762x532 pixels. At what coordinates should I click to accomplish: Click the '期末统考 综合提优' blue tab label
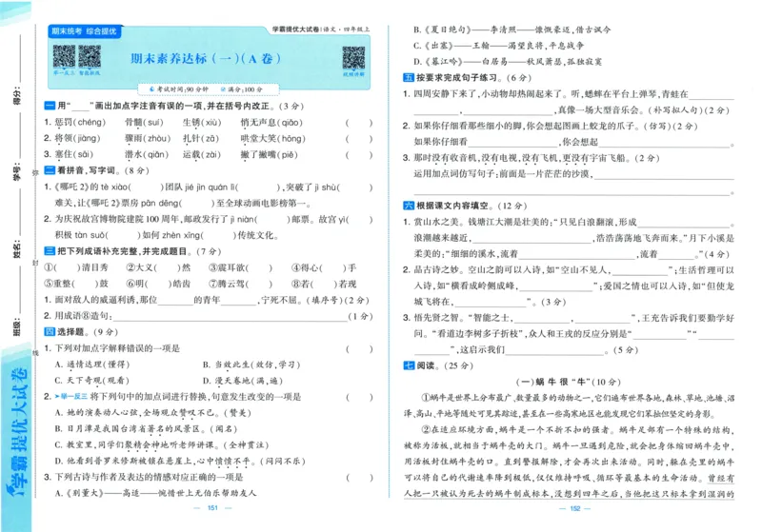(x=84, y=31)
